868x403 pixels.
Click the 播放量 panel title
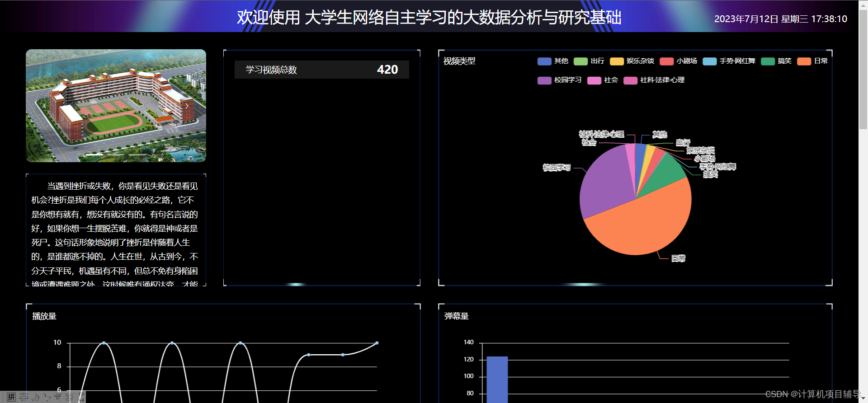click(44, 316)
